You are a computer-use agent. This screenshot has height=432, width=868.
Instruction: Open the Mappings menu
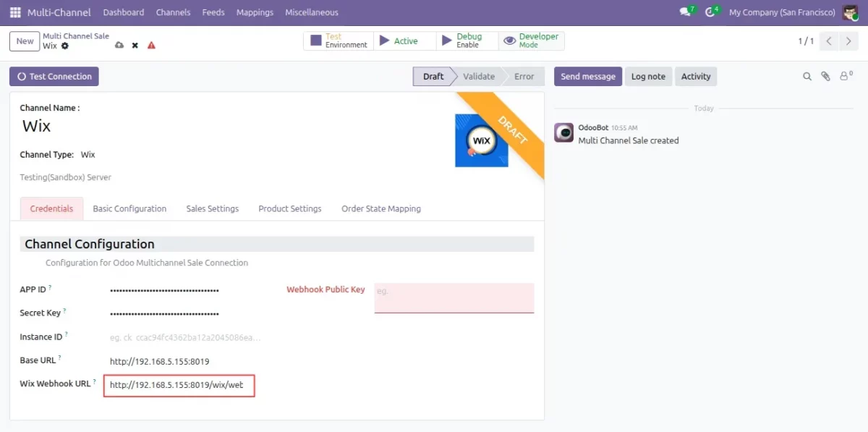tap(255, 12)
